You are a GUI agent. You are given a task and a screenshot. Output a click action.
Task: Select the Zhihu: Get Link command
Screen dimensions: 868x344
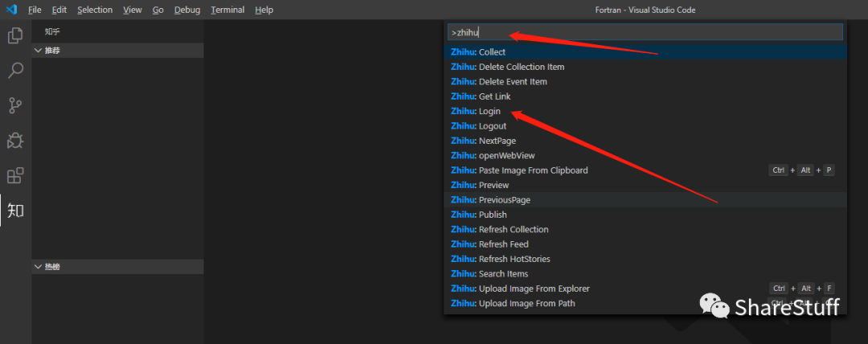tap(645, 96)
